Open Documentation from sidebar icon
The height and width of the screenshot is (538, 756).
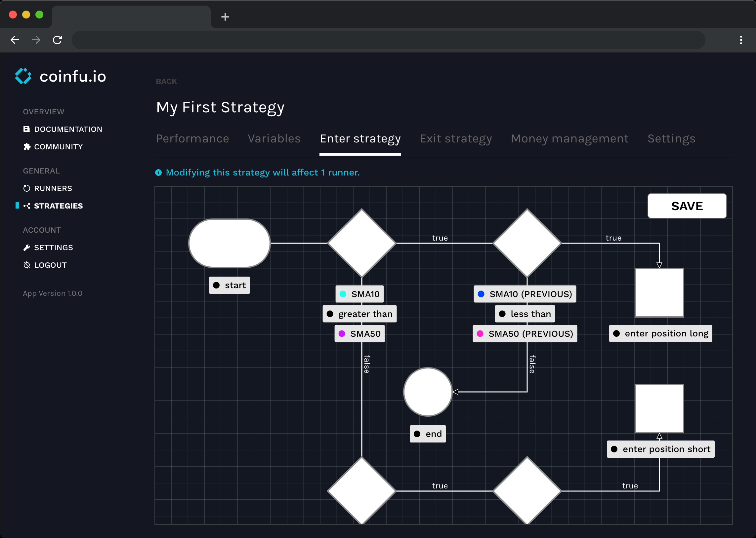pos(26,129)
